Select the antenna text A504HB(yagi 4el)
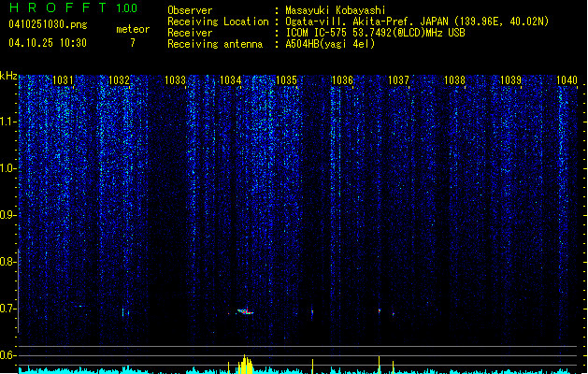This screenshot has width=588, height=374. [330, 44]
